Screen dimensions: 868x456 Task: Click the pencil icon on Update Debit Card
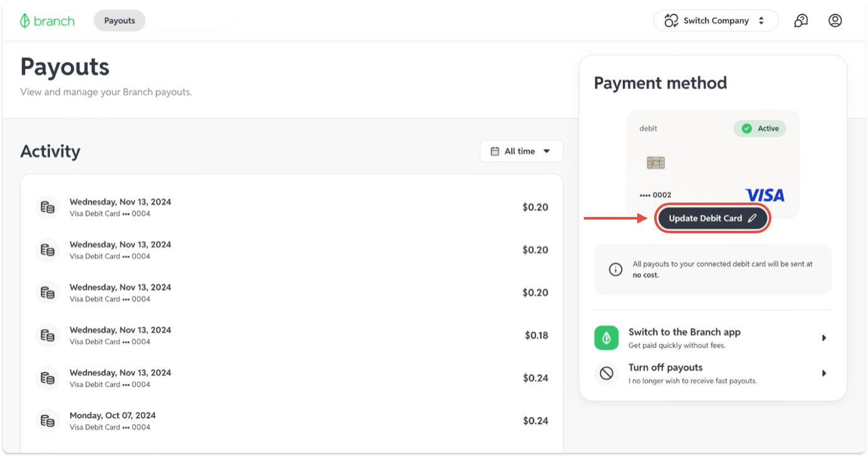752,218
